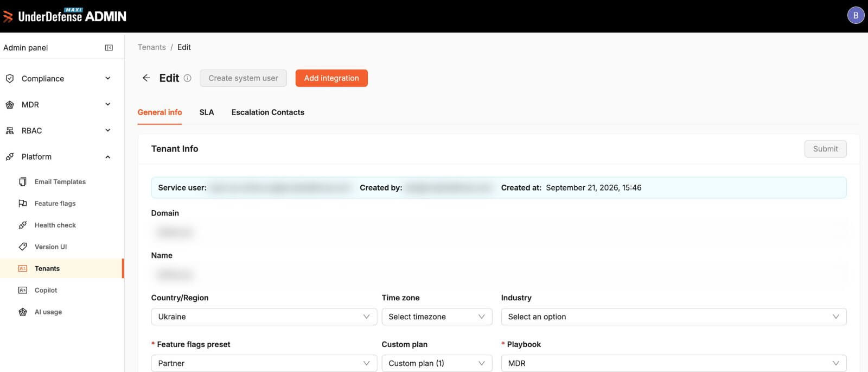Open the Industry dropdown
The height and width of the screenshot is (372, 868).
tap(674, 317)
